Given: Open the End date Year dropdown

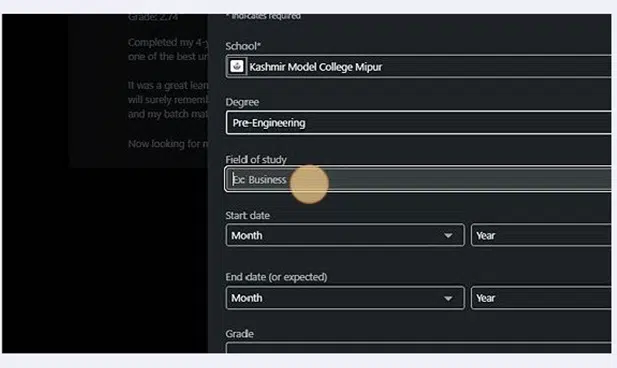Looking at the screenshot, I should point(541,298).
